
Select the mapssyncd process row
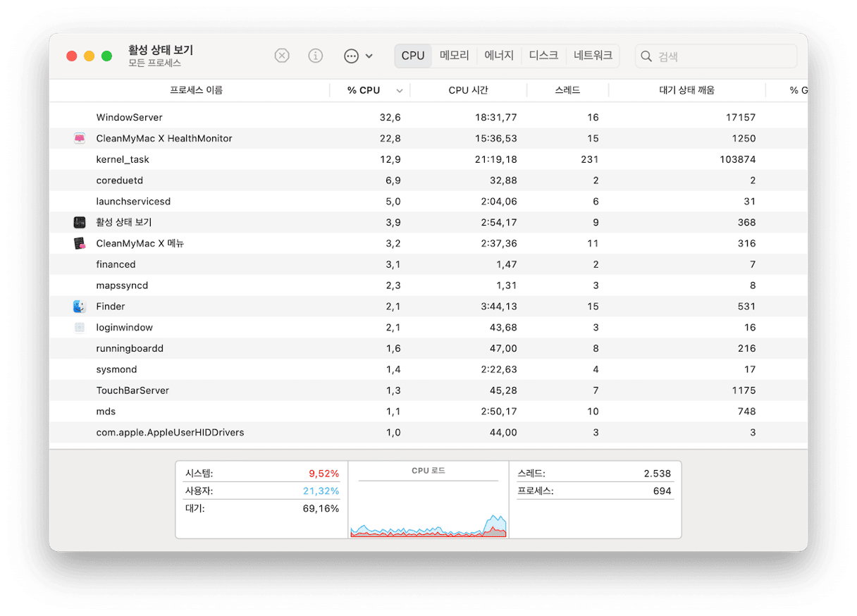pos(428,285)
